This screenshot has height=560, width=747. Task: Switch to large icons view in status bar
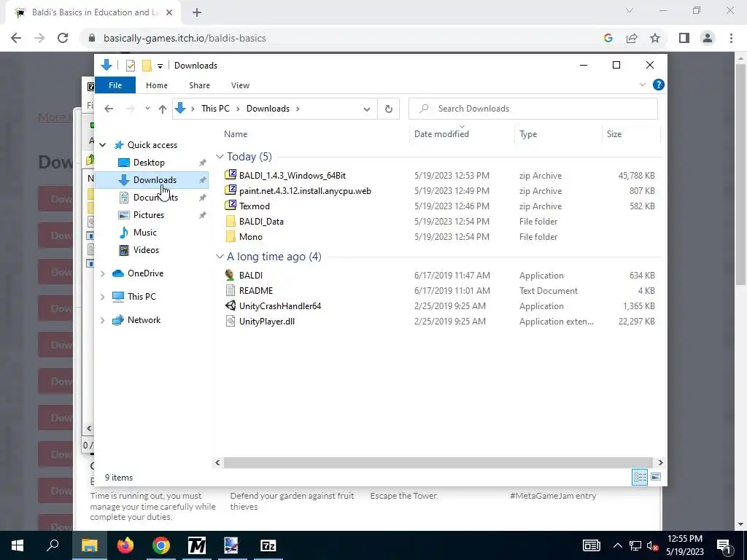pos(656,477)
